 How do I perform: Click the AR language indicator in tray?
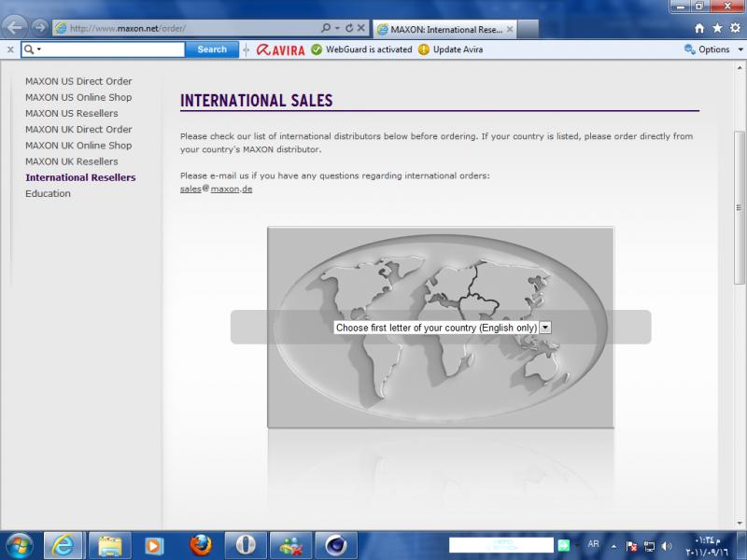click(x=594, y=544)
